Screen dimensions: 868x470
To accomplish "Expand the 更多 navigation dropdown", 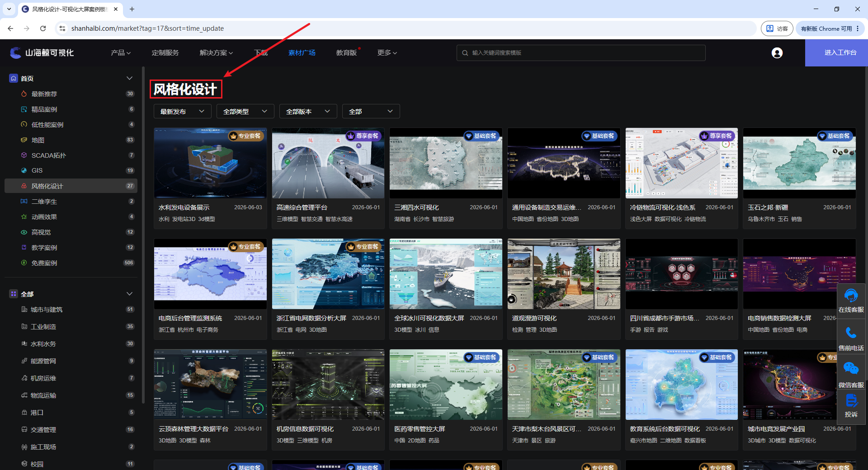I will click(x=387, y=53).
